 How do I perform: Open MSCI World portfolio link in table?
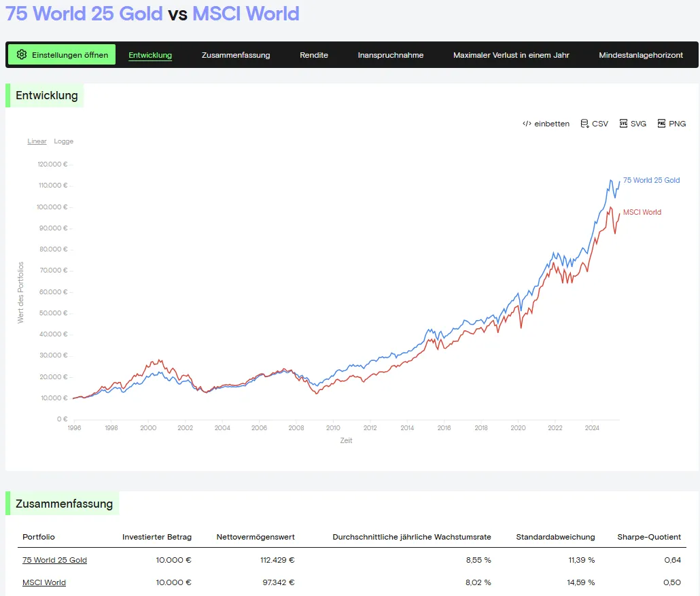[44, 582]
